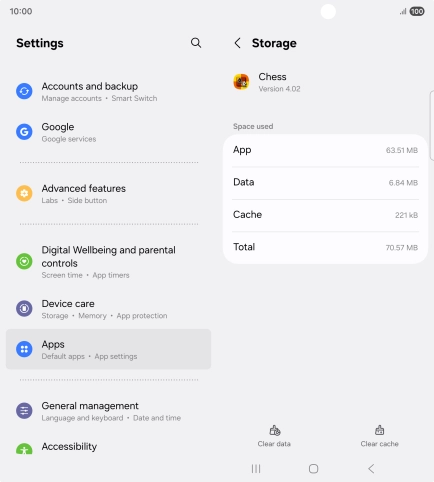This screenshot has width=434, height=482.
Task: Tap the App size row
Action: pyautogui.click(x=325, y=150)
